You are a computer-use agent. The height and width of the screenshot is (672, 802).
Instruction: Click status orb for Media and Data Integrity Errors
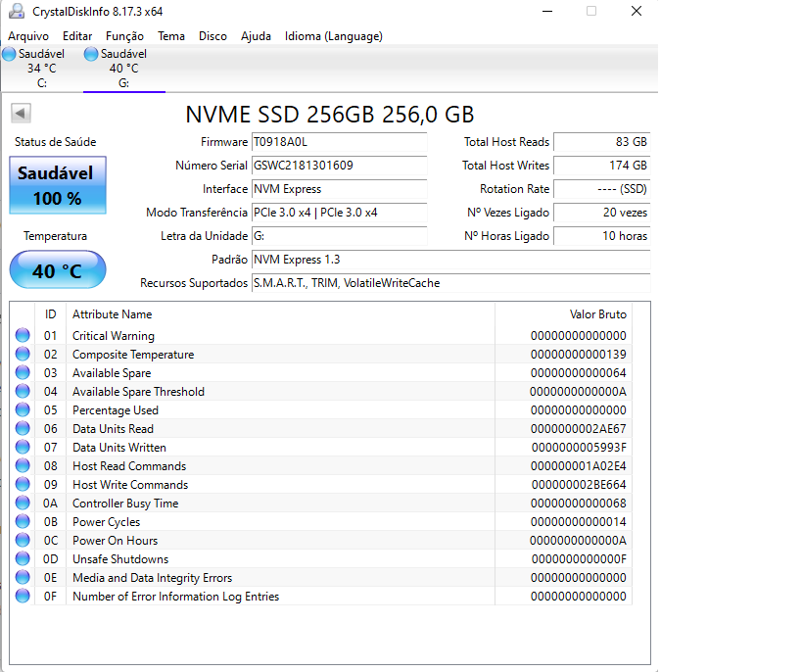coord(23,577)
